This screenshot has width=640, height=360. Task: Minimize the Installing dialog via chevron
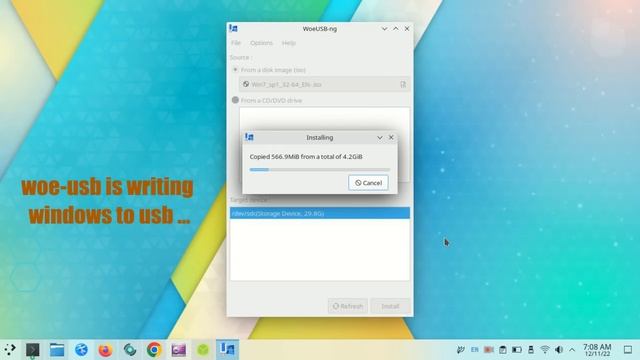coord(380,138)
